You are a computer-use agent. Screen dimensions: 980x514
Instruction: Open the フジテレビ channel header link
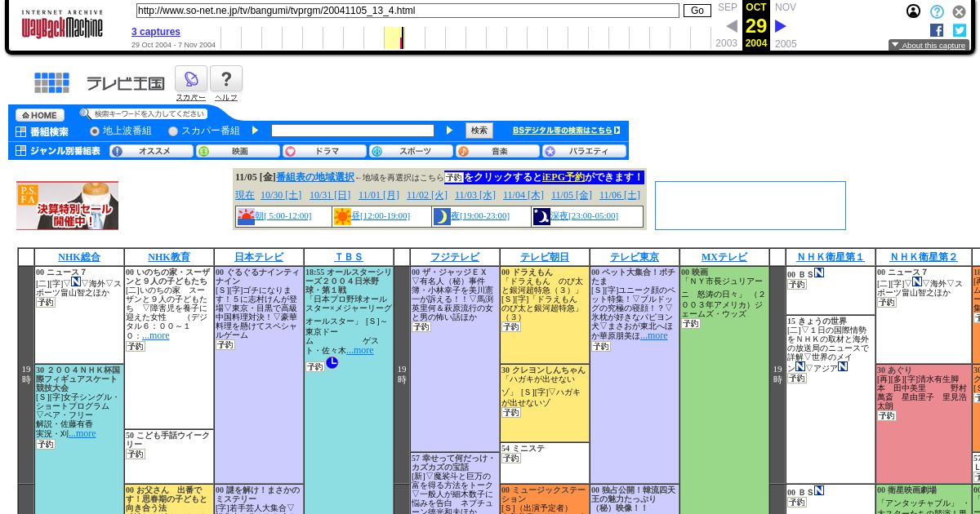click(x=455, y=257)
